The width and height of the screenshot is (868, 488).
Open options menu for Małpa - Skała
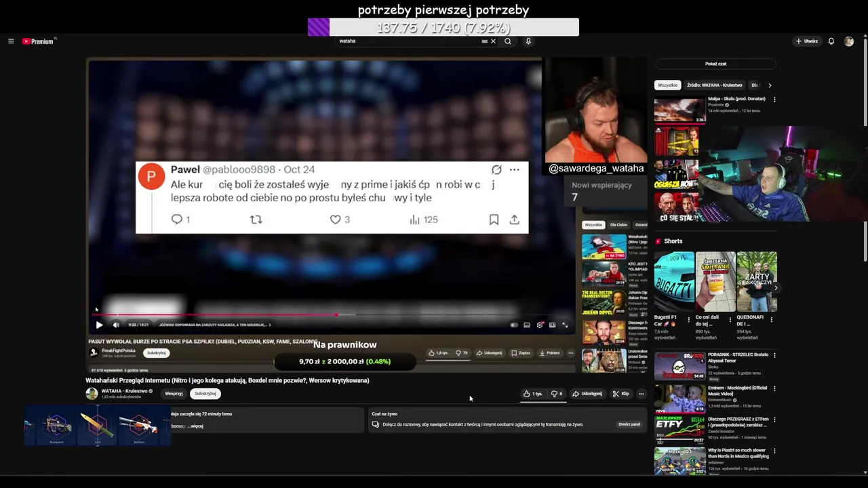pyautogui.click(x=774, y=100)
